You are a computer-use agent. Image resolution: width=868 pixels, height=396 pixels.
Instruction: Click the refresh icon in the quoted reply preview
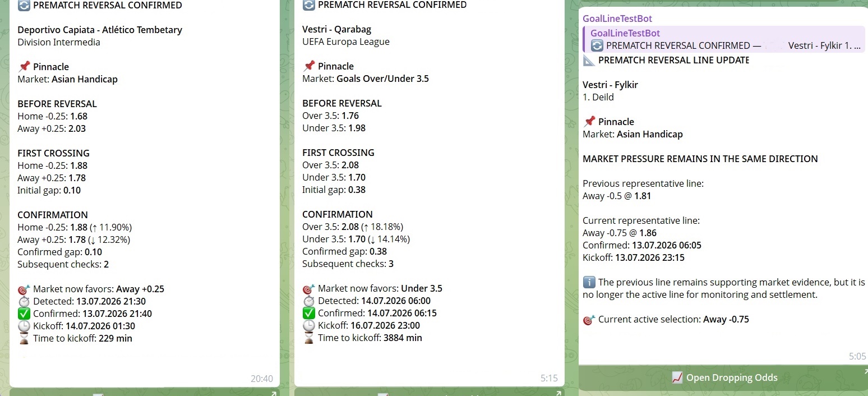pyautogui.click(x=597, y=45)
